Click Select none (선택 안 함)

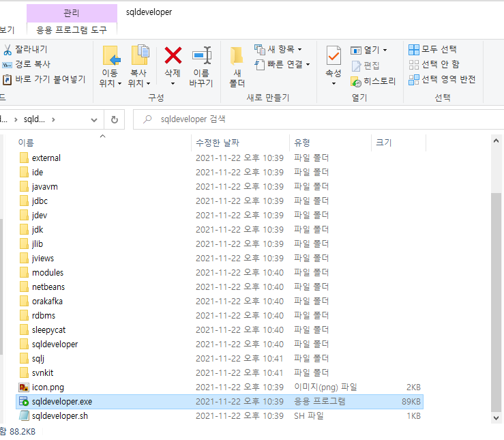point(434,65)
